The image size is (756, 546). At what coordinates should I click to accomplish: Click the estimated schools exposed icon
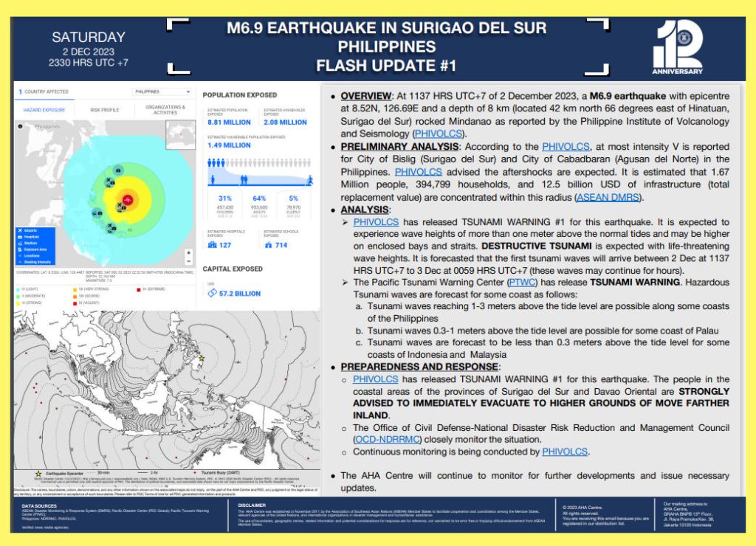click(269, 245)
